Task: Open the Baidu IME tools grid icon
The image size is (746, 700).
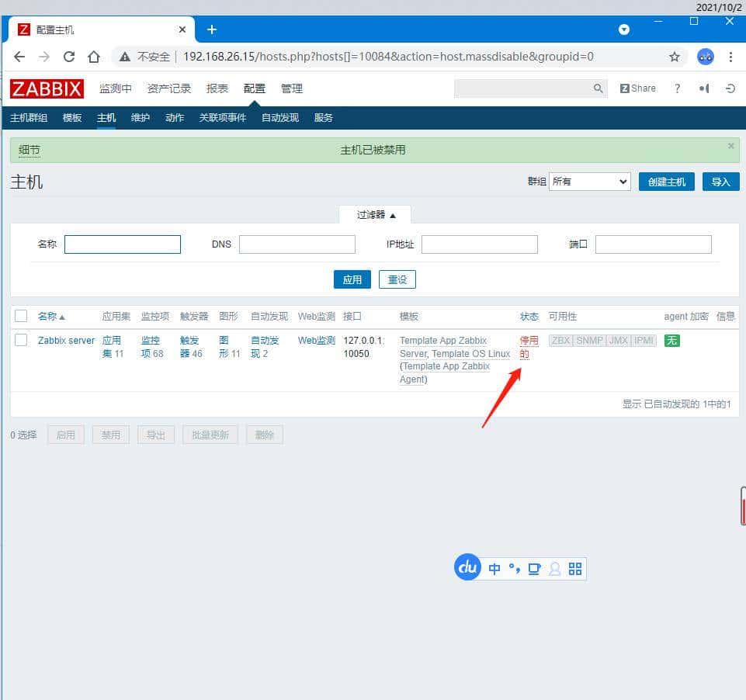Action: point(574,568)
